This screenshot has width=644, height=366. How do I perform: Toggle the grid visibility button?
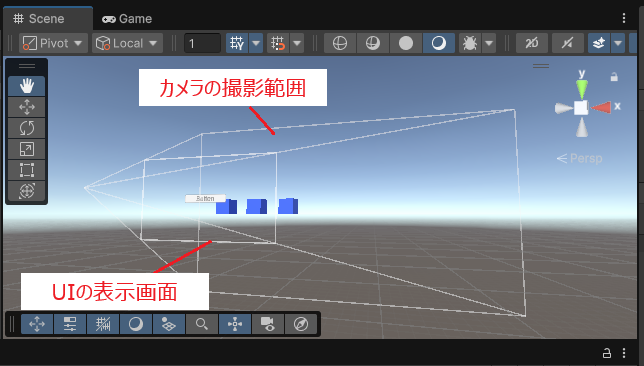tap(237, 43)
